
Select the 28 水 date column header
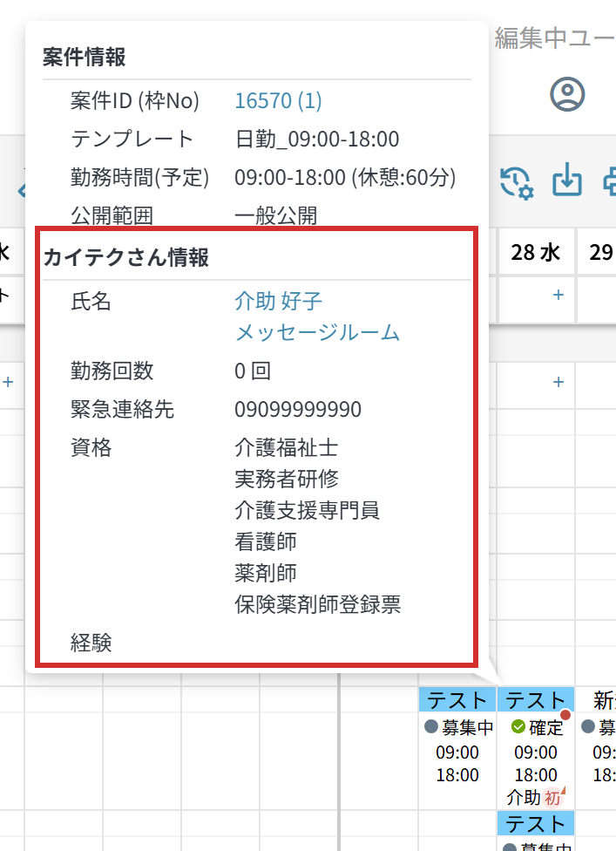[x=536, y=252]
